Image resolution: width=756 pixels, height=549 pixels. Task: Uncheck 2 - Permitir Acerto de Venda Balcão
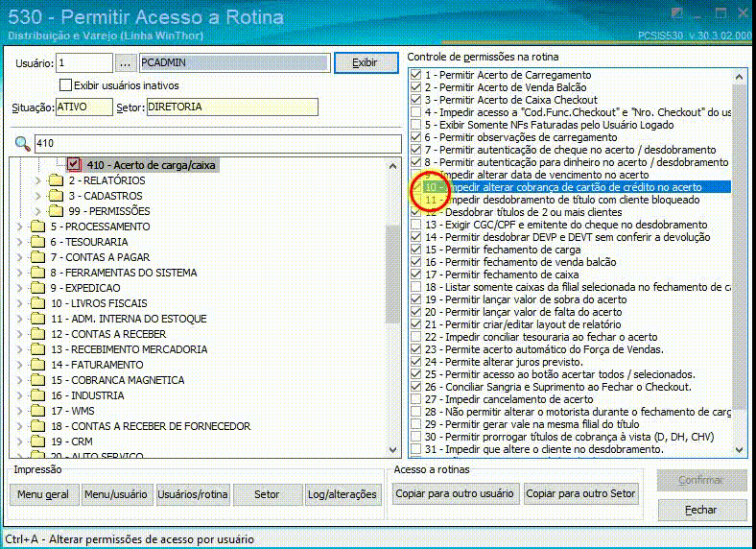pyautogui.click(x=415, y=87)
